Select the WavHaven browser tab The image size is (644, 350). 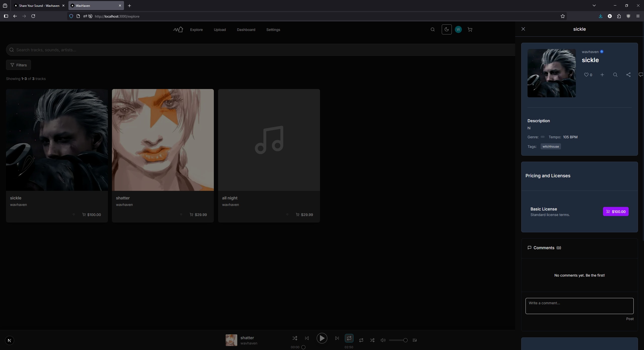pos(96,6)
